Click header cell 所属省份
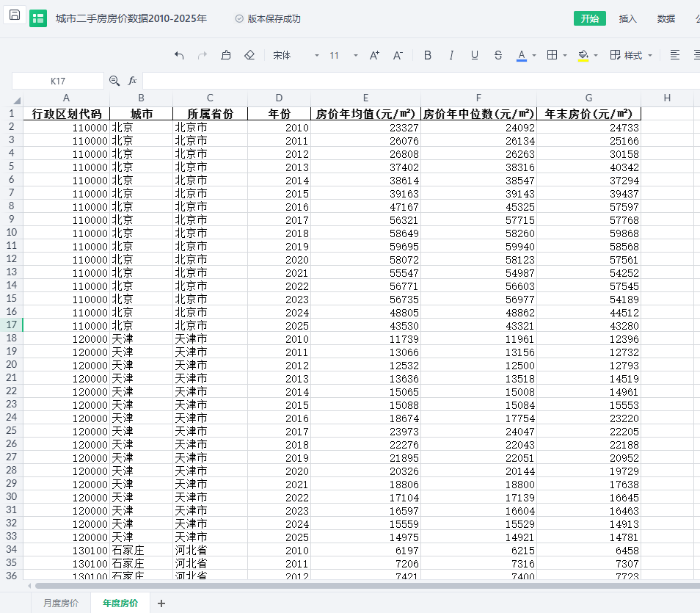This screenshot has width=700, height=613. (211, 114)
